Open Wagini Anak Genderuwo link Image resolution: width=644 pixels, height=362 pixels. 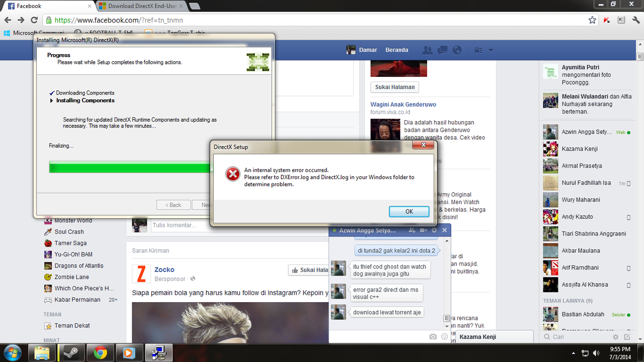coord(404,105)
